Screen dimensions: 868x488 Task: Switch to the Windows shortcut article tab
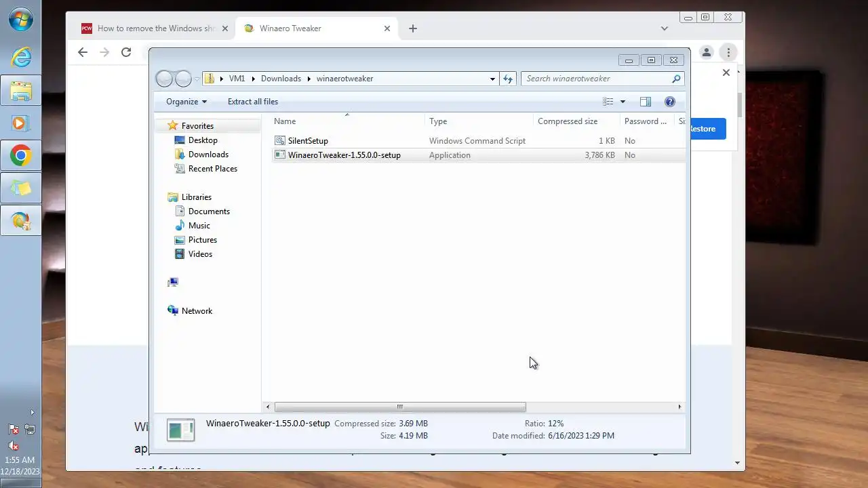coord(157,28)
